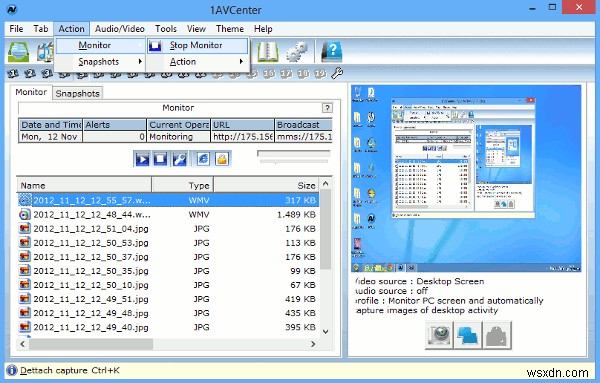Highlight Monitor entry in Action dropdown

(100, 46)
